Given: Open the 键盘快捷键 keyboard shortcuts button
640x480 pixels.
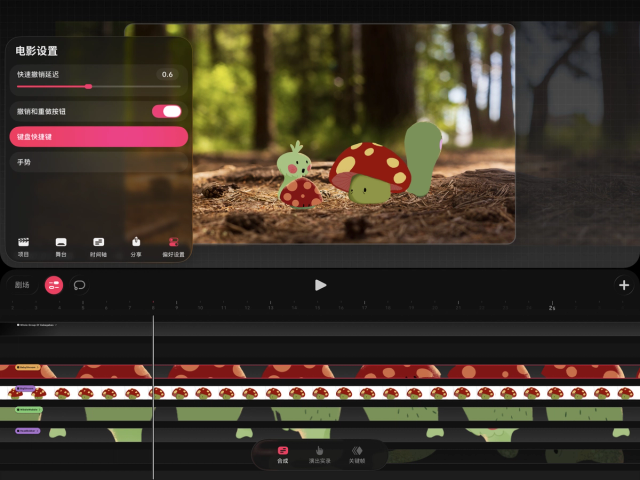Looking at the screenshot, I should [98, 137].
